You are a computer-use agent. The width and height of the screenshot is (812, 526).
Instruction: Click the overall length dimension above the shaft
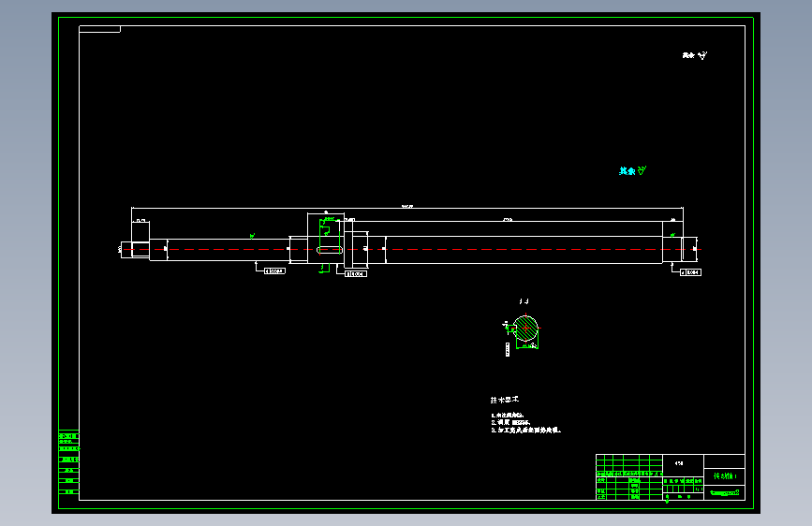click(x=407, y=207)
